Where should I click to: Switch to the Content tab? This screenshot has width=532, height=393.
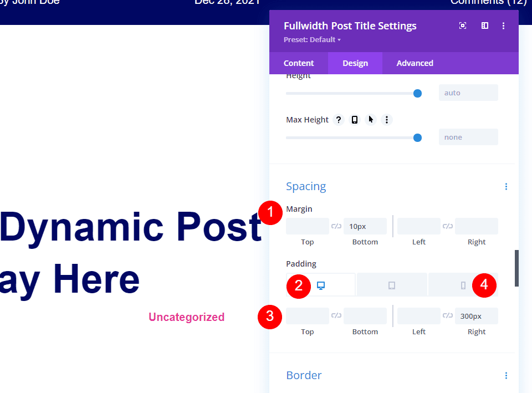299,63
